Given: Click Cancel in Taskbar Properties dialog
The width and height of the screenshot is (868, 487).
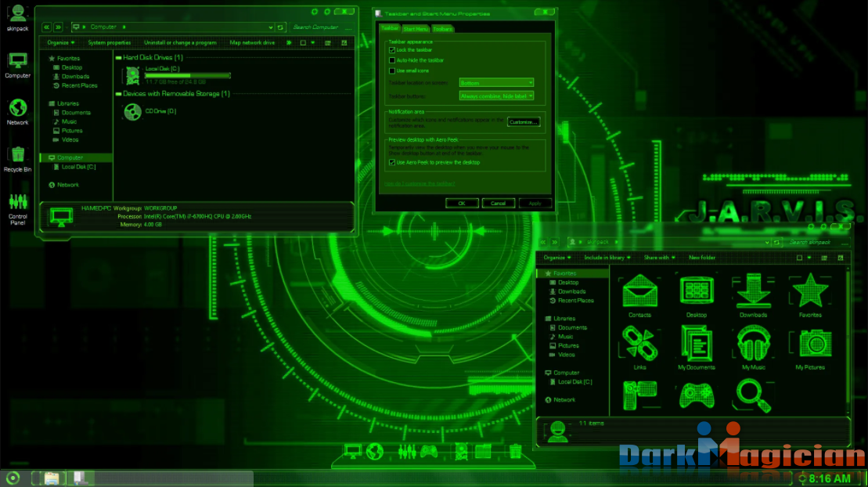Looking at the screenshot, I should click(x=499, y=204).
